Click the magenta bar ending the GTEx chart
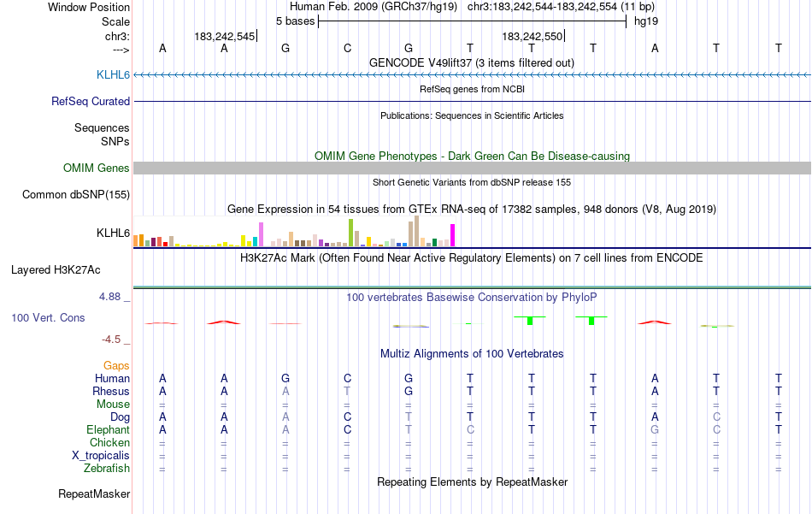The height and width of the screenshot is (514, 812). coord(453,235)
